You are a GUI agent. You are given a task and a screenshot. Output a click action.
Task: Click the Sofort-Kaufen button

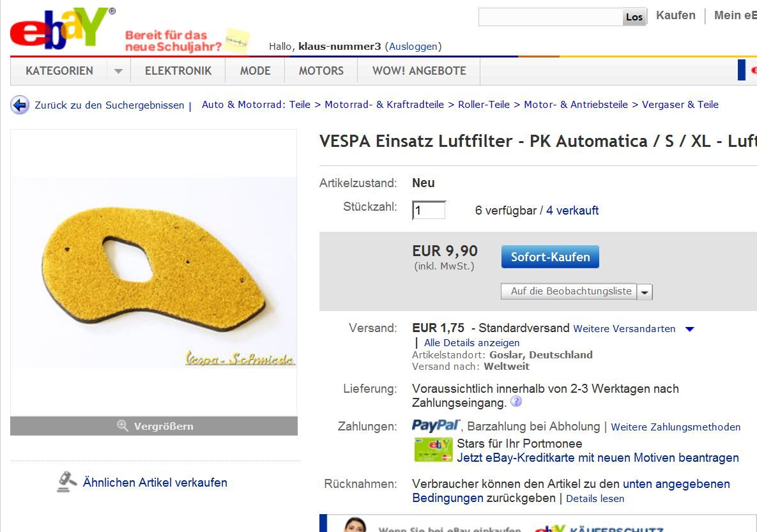click(550, 257)
